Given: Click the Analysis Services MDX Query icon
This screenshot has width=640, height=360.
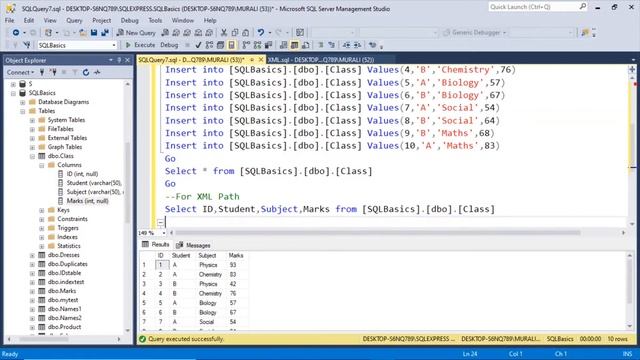Looking at the screenshot, I should tap(176, 33).
